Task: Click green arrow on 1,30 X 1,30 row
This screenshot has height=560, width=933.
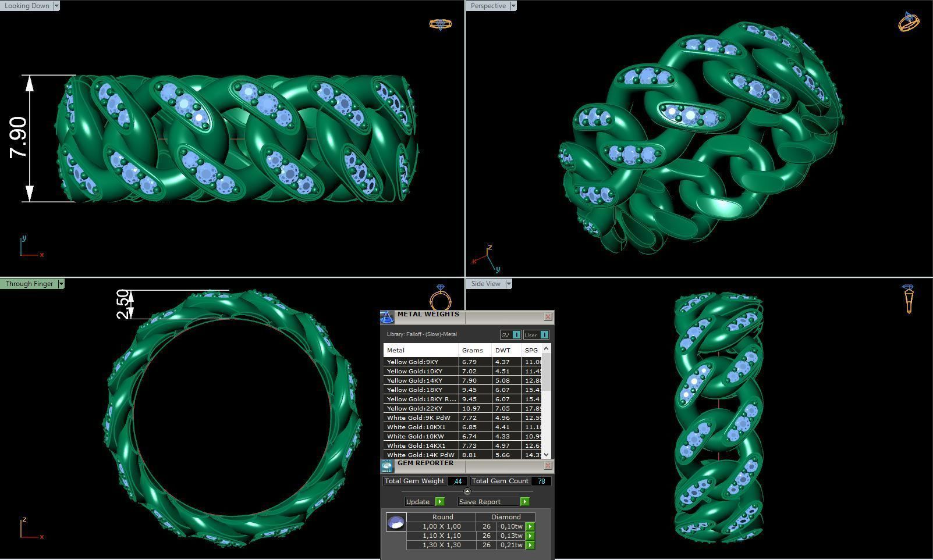Action: pos(530,545)
